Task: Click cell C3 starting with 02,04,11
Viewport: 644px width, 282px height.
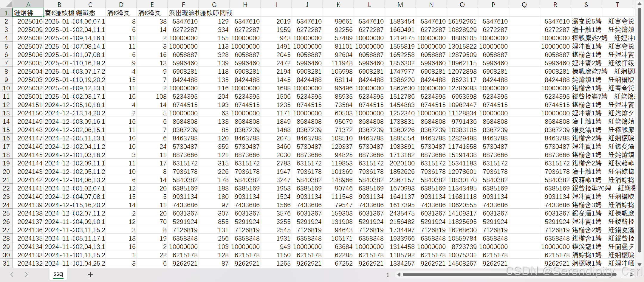Action: coord(90,30)
